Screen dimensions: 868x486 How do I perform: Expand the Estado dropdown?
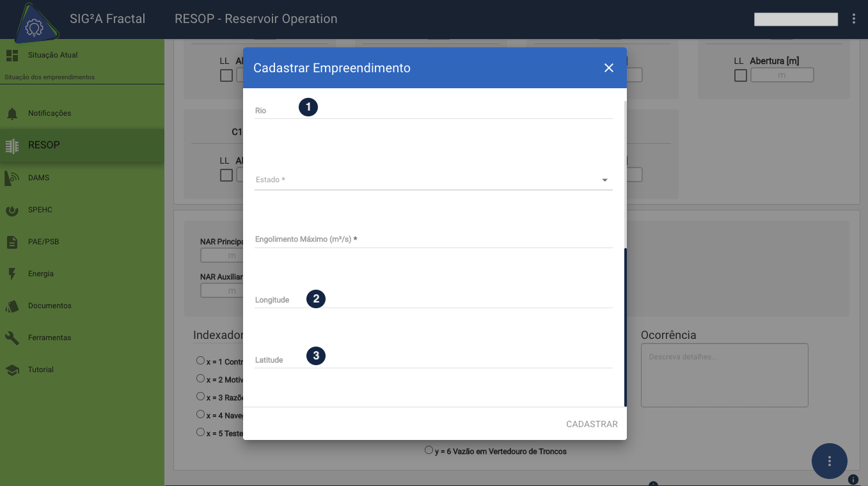coord(604,180)
